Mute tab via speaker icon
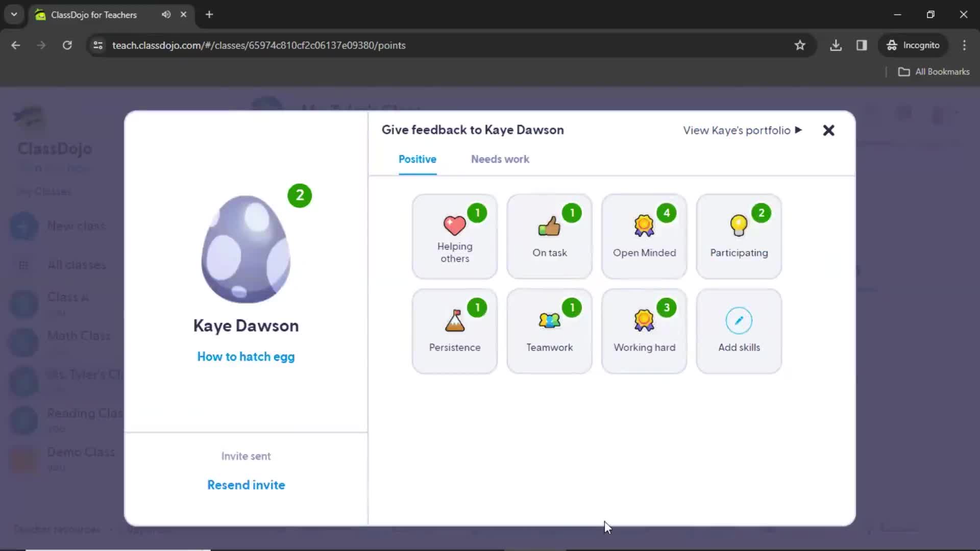The image size is (980, 551). click(x=166, y=14)
